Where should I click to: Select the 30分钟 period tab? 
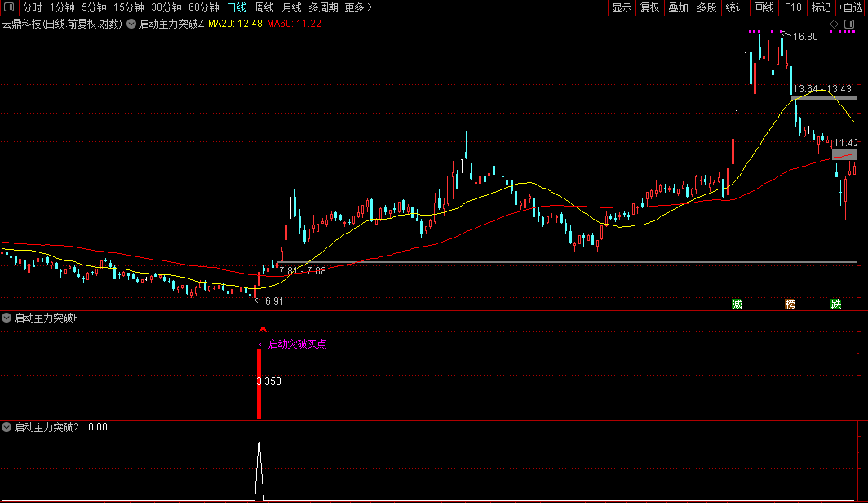[166, 7]
